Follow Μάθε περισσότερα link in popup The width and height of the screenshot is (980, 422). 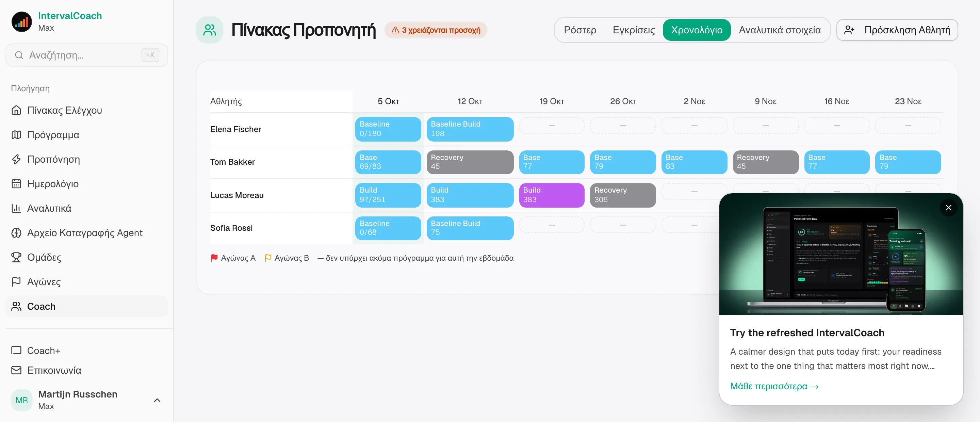[x=774, y=386]
